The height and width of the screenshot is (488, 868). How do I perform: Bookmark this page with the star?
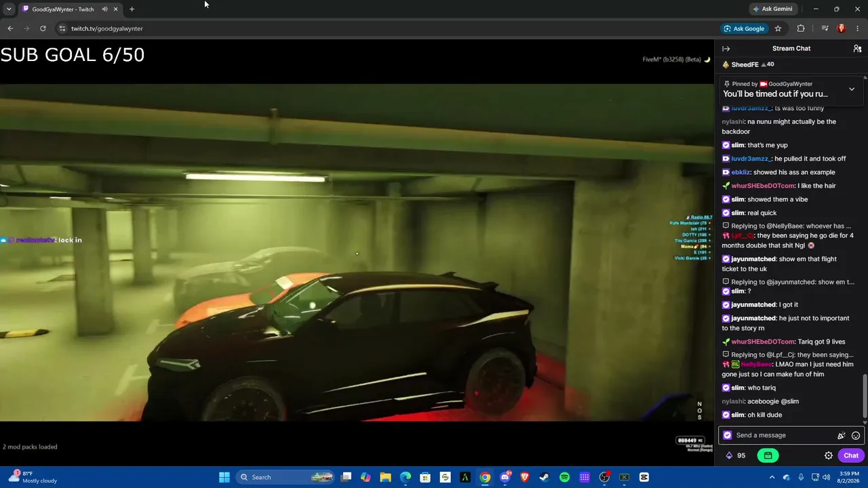pos(778,28)
